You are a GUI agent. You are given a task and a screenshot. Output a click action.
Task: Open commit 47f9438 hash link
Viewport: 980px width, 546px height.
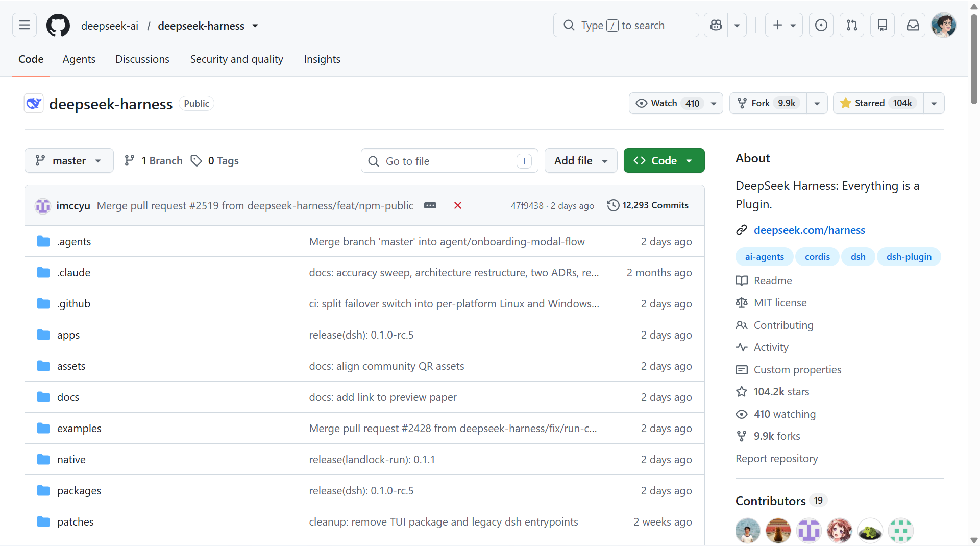point(527,205)
